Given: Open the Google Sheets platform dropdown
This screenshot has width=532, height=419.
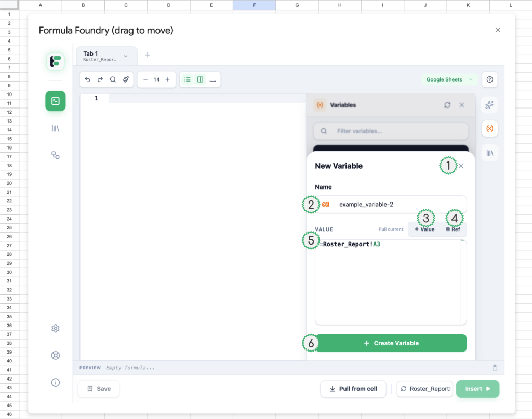Looking at the screenshot, I should tap(449, 79).
